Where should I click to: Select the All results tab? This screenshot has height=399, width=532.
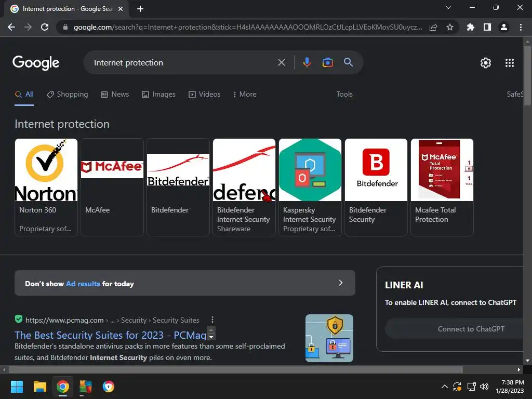(24, 95)
